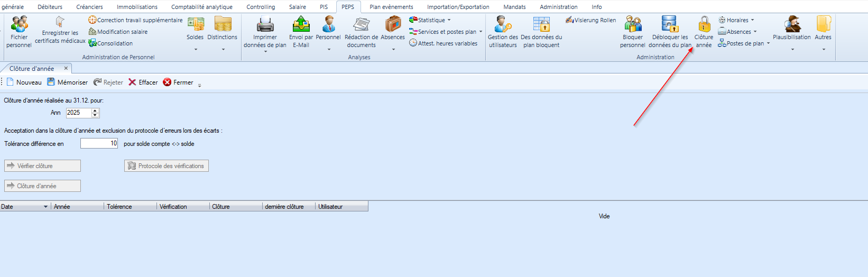Expand the toolbar overflow arrow after Fermer
This screenshot has width=868, height=277.
pyautogui.click(x=199, y=85)
